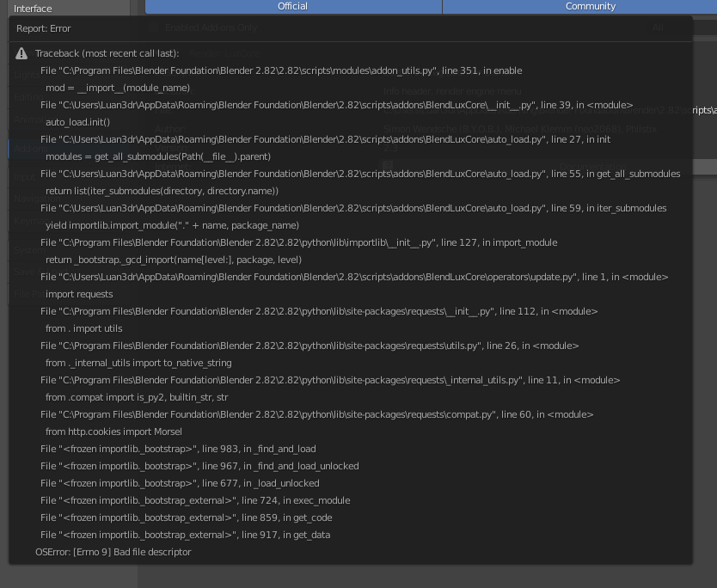Open the dimmed All category dropdown
This screenshot has height=588, width=717.
(x=658, y=28)
